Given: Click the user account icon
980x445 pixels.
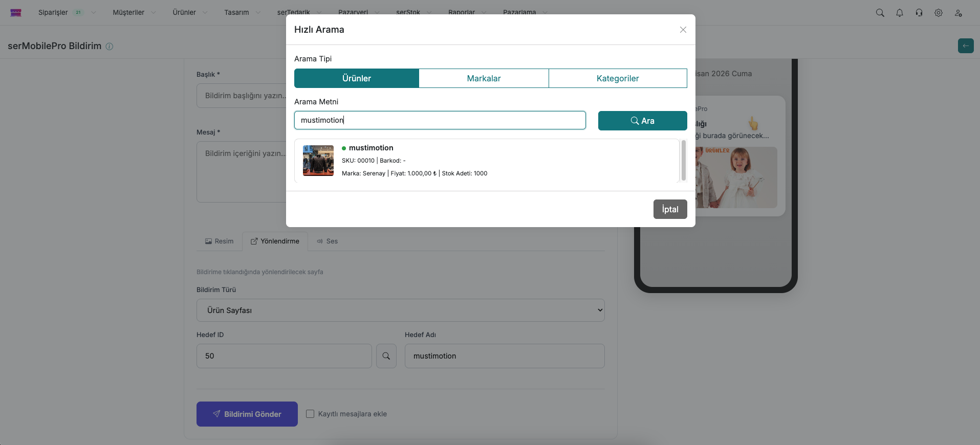Looking at the screenshot, I should (958, 13).
